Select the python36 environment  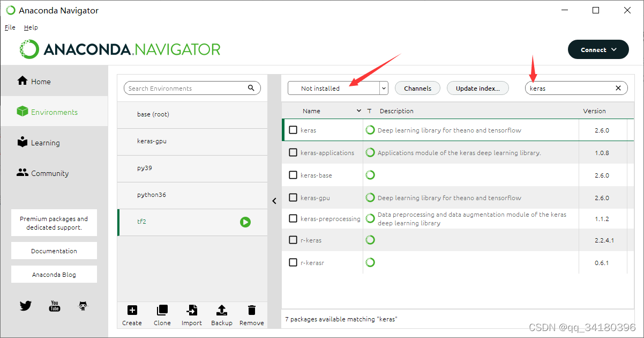click(x=192, y=195)
